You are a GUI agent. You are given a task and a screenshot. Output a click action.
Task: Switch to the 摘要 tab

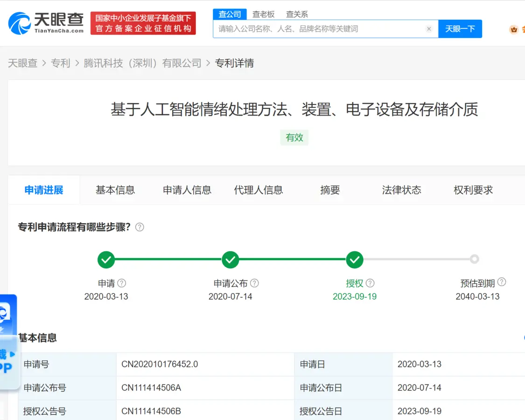[x=330, y=190]
